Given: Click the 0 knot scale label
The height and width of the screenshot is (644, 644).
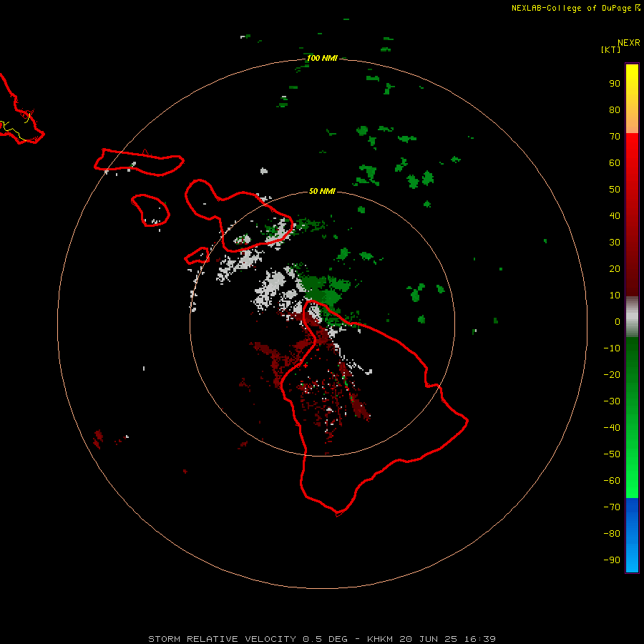Looking at the screenshot, I should click(x=618, y=321).
